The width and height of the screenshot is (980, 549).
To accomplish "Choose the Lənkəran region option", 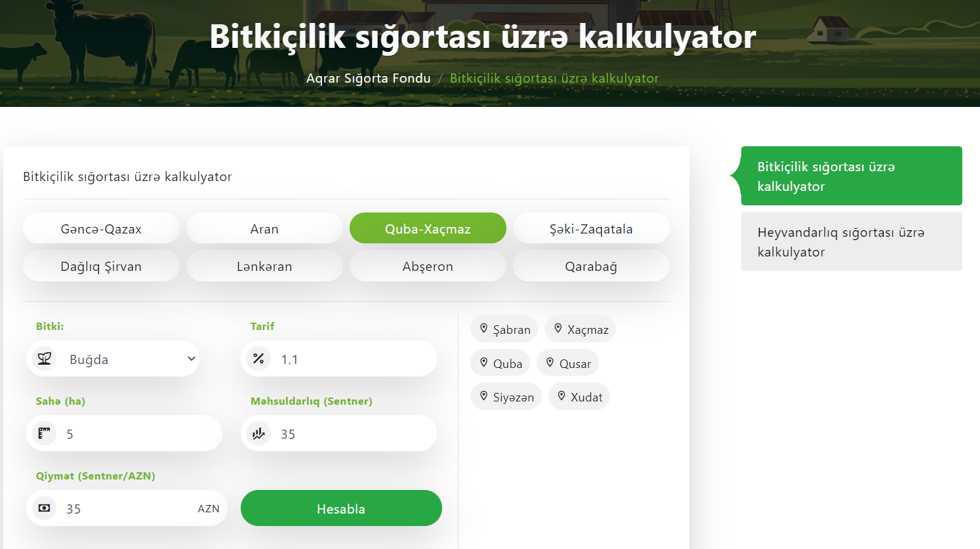I will click(x=264, y=266).
